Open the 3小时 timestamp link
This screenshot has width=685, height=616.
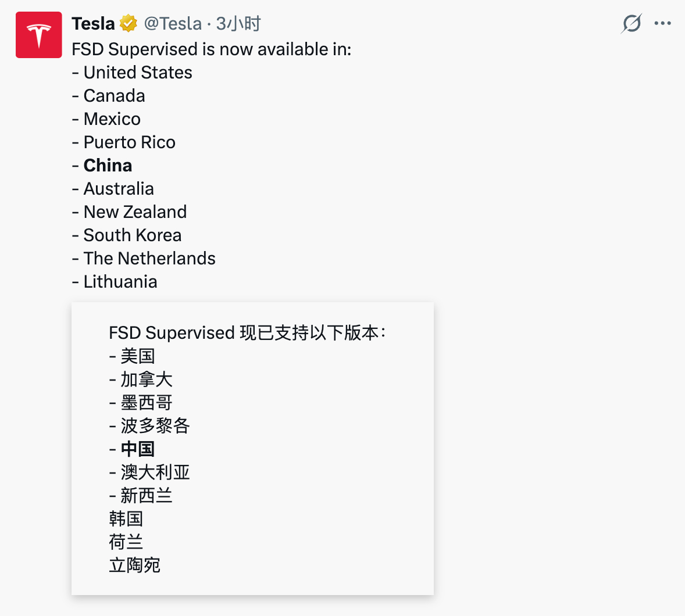(x=238, y=24)
